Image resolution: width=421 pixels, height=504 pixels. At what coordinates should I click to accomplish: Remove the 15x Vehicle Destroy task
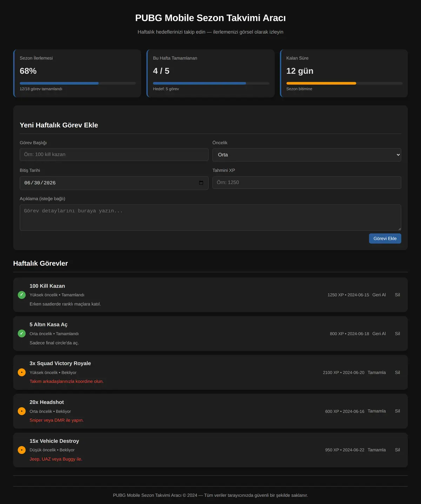pos(397,450)
